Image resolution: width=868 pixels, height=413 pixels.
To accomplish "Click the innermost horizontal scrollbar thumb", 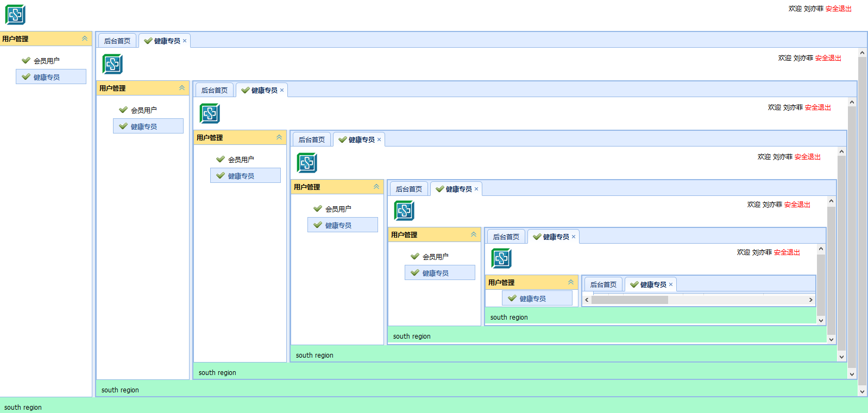I will click(630, 300).
